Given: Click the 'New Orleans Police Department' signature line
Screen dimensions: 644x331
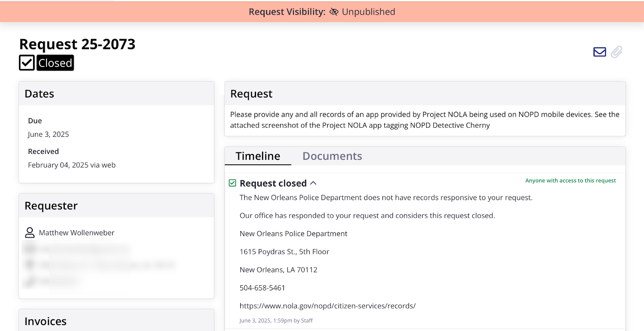Looking at the screenshot, I should click(293, 234).
